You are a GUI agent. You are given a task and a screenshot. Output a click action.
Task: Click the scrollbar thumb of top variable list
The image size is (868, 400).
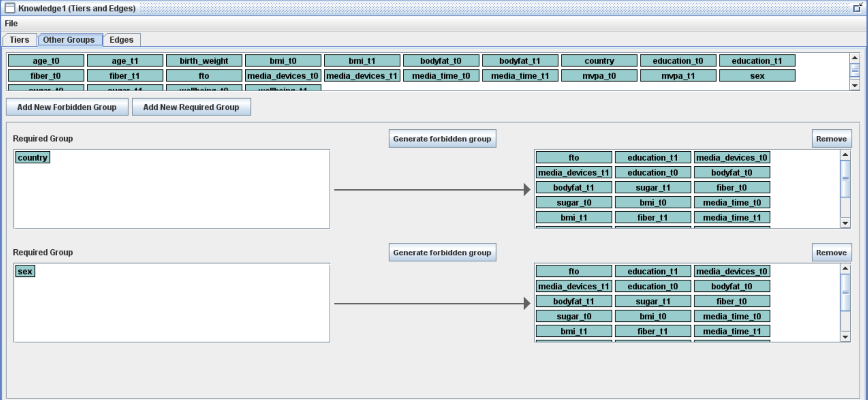(854, 71)
